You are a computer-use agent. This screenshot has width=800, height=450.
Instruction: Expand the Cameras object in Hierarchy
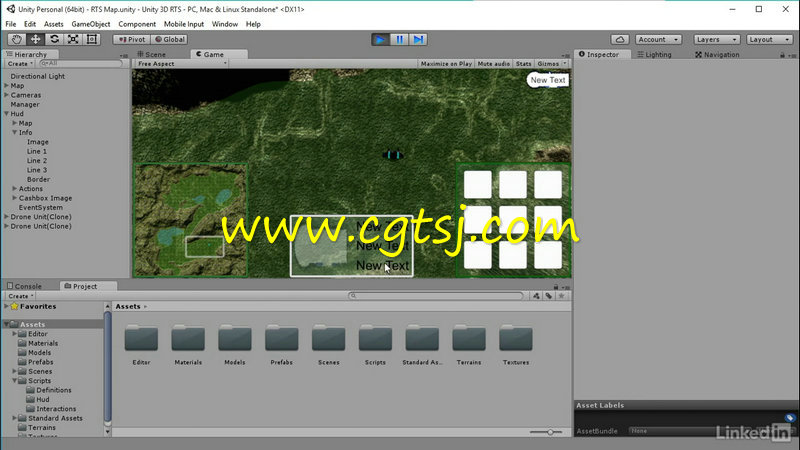click(7, 95)
